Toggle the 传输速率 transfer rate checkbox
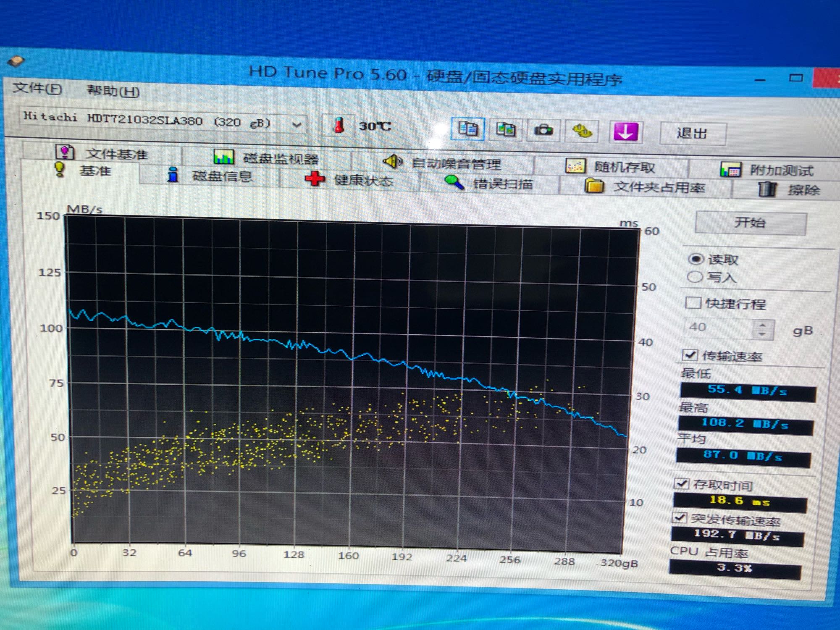Image resolution: width=840 pixels, height=630 pixels. pos(690,355)
